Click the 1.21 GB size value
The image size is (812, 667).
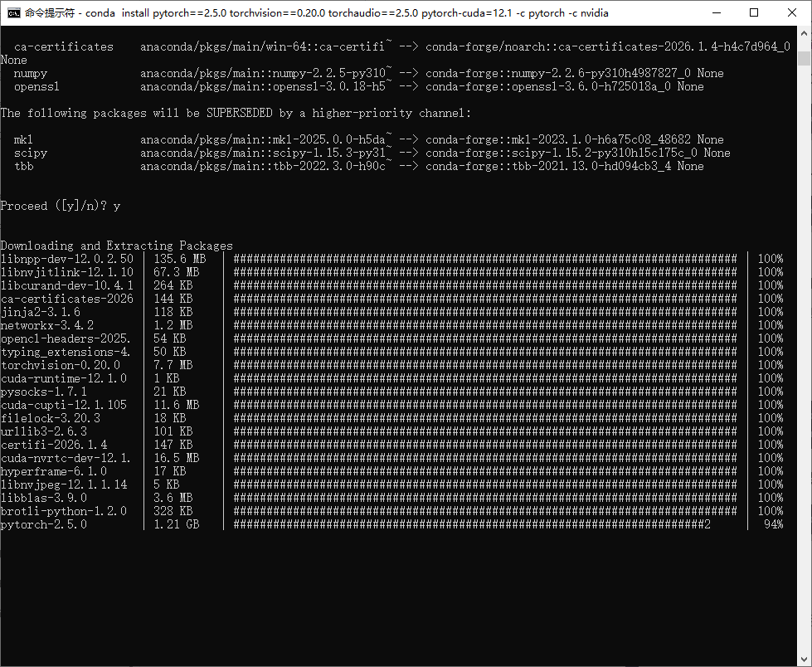click(x=177, y=524)
